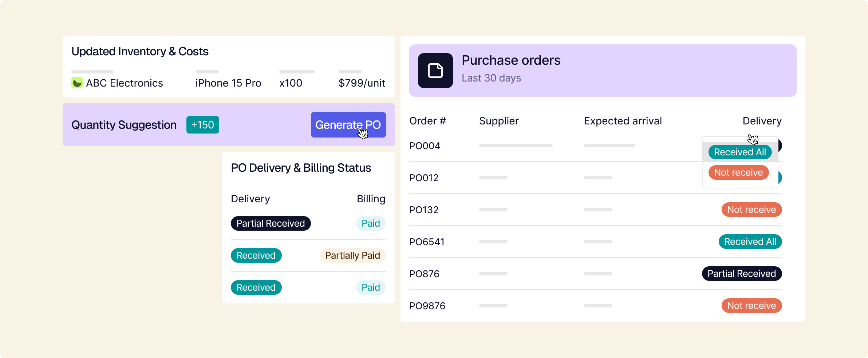Click the $799/unit cost value
Viewport: 868px width, 358px height.
click(x=361, y=83)
